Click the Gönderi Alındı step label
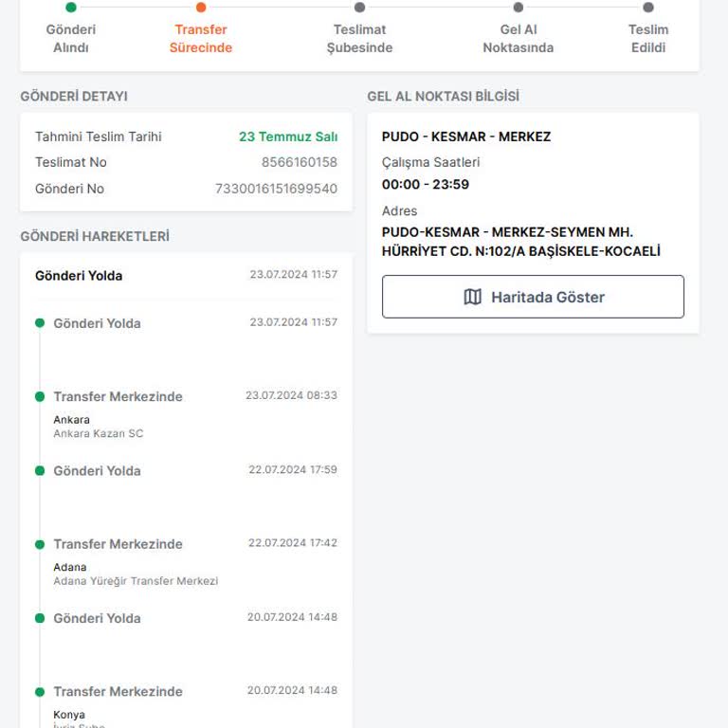The height and width of the screenshot is (728, 728). tap(71, 39)
